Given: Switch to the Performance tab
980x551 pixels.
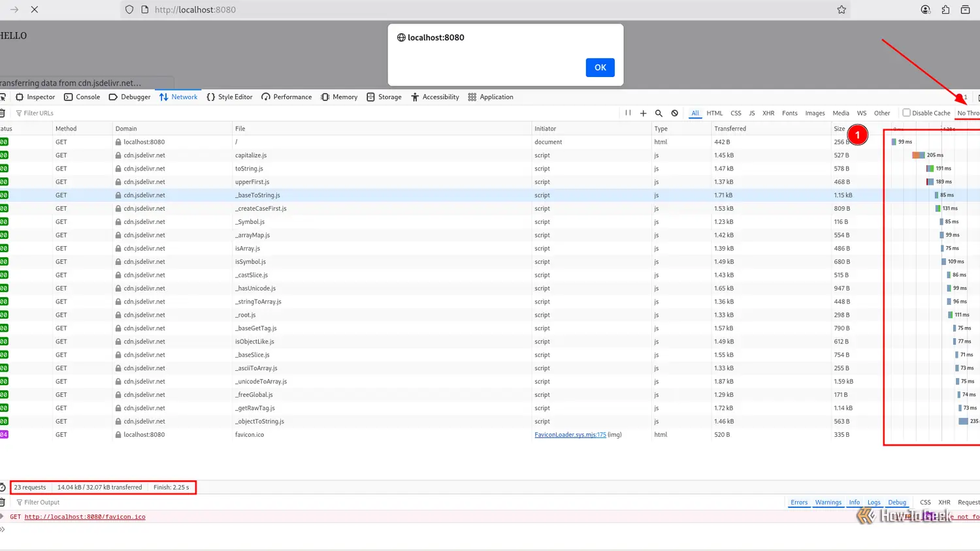Looking at the screenshot, I should click(x=287, y=97).
